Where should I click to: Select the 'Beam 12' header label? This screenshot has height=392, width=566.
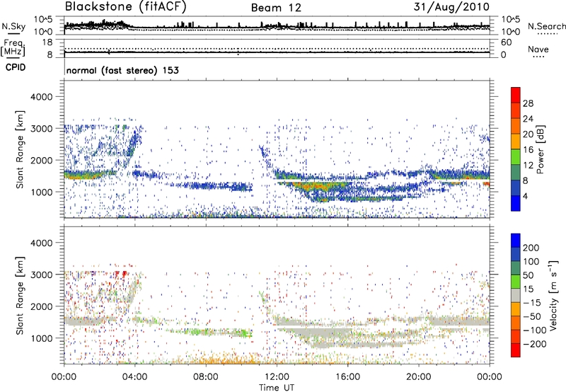(x=276, y=8)
